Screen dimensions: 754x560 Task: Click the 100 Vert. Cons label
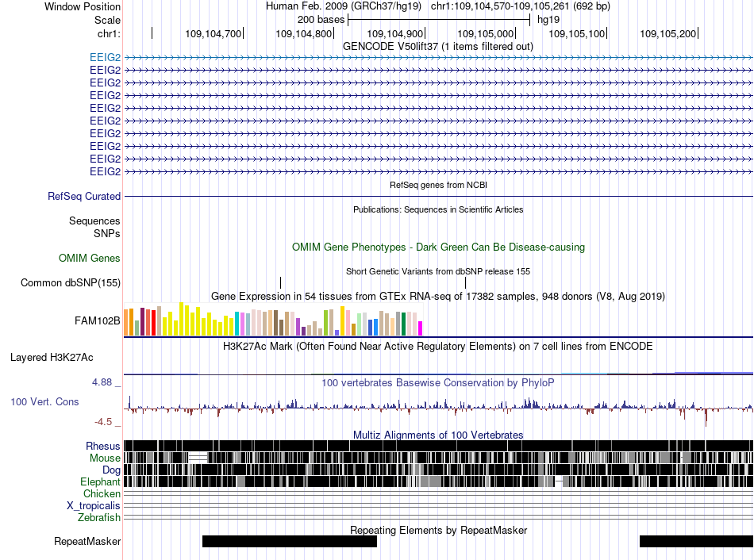point(44,402)
